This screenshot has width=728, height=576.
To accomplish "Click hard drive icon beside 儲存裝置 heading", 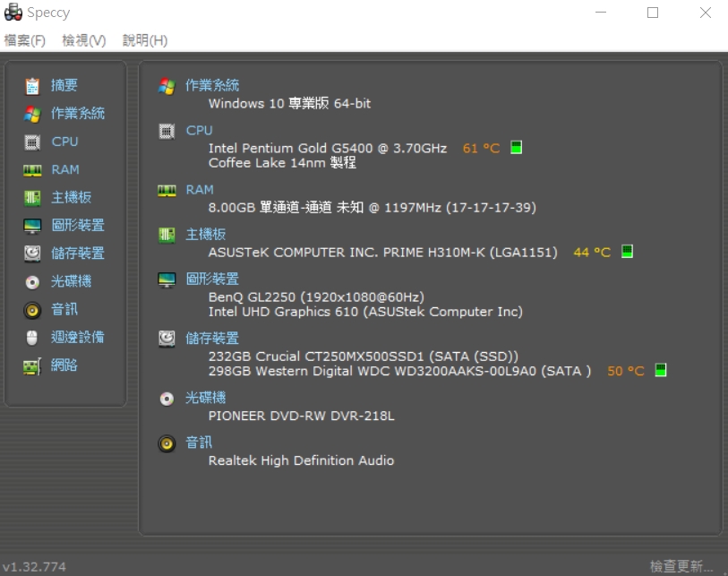I will pos(167,340).
